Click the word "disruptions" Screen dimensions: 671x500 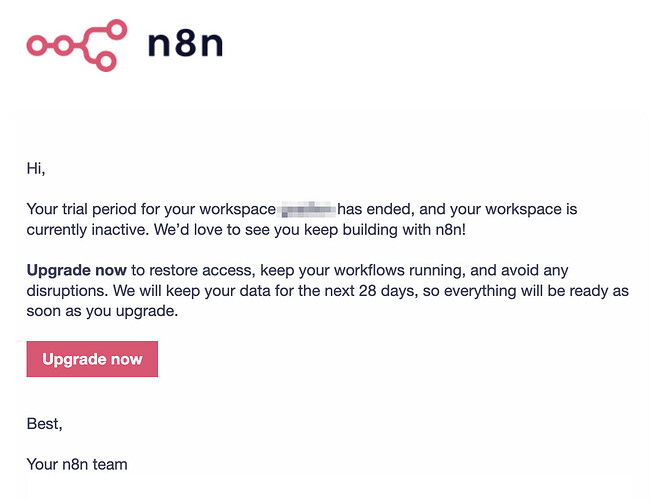click(x=67, y=291)
